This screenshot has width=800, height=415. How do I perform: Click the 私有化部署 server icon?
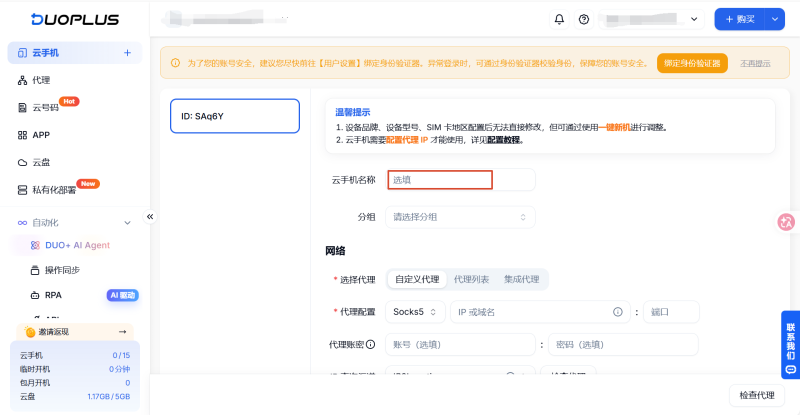[22, 190]
